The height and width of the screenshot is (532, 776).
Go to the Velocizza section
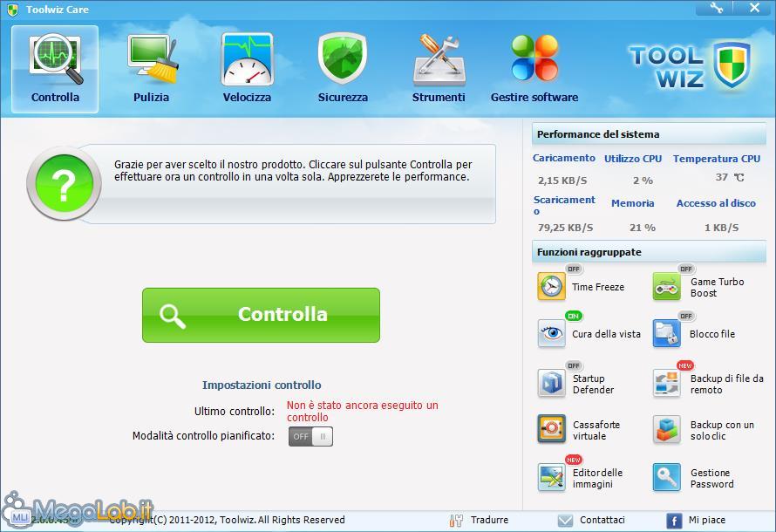coord(247,69)
